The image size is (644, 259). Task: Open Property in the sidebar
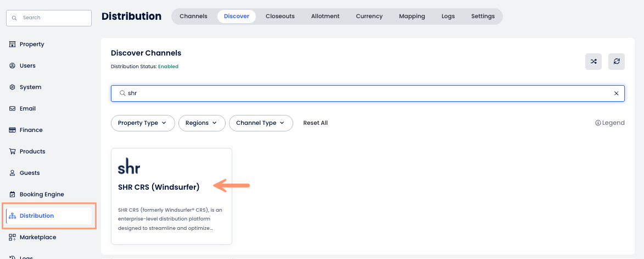31,44
